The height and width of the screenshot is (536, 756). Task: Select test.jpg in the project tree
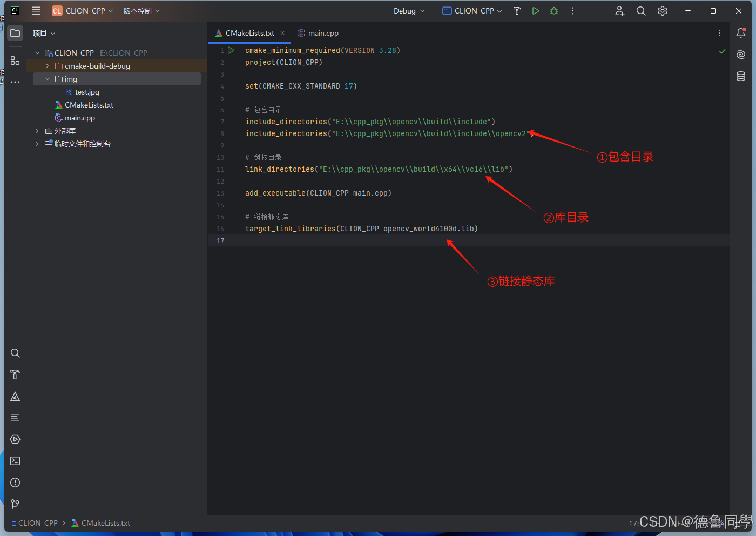coord(86,92)
